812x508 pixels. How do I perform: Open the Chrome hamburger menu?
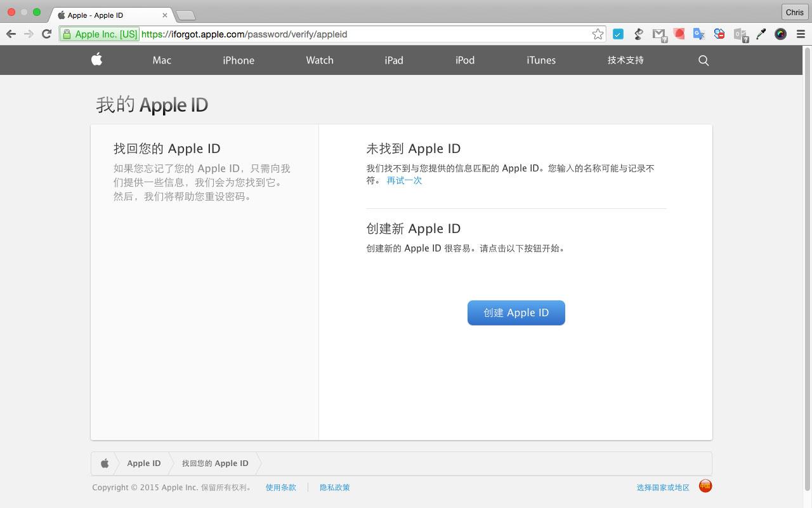(801, 34)
